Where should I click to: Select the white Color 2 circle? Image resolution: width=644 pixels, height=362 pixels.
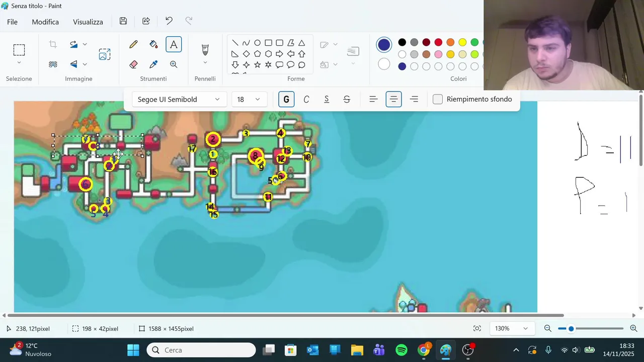pyautogui.click(x=384, y=64)
